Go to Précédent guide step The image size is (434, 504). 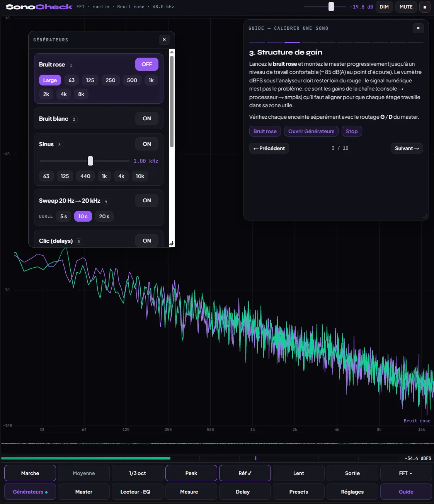(269, 148)
